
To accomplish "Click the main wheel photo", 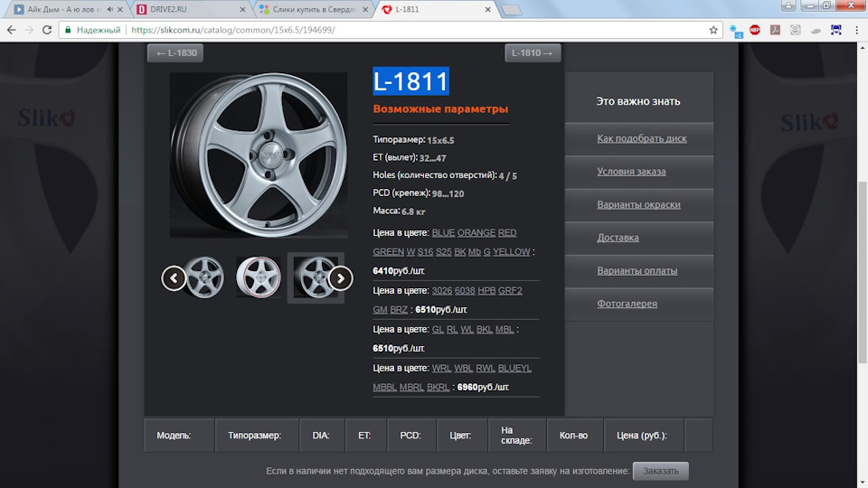I will pos(259,155).
